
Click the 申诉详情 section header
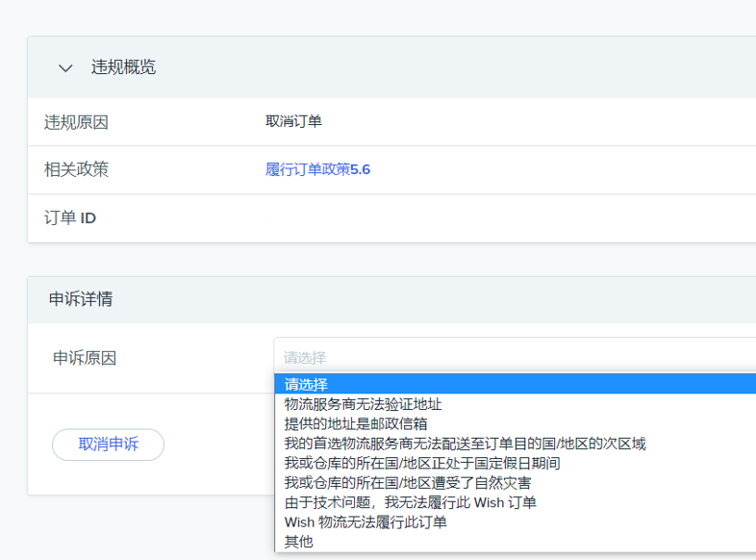[81, 299]
